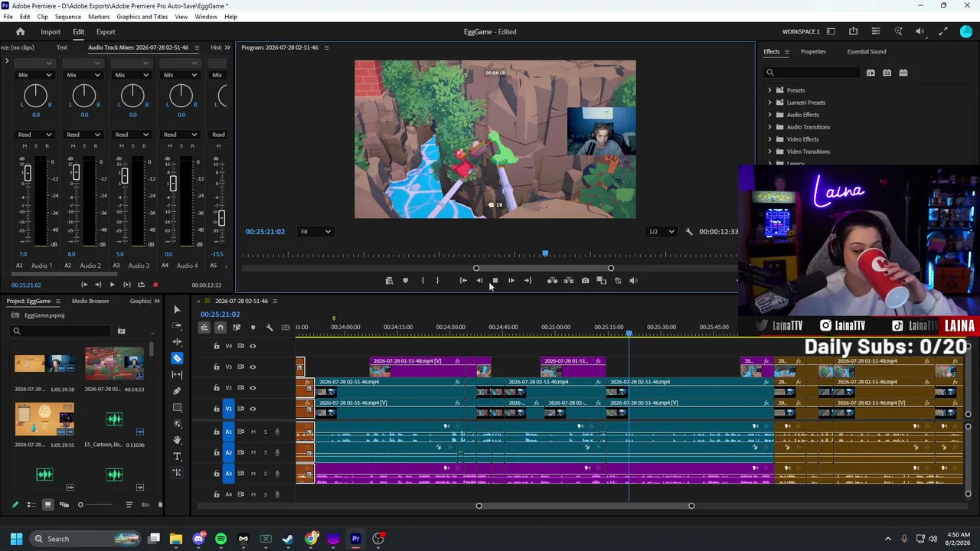The height and width of the screenshot is (551, 980).
Task: Expand the Audio Effects folder
Action: point(770,115)
